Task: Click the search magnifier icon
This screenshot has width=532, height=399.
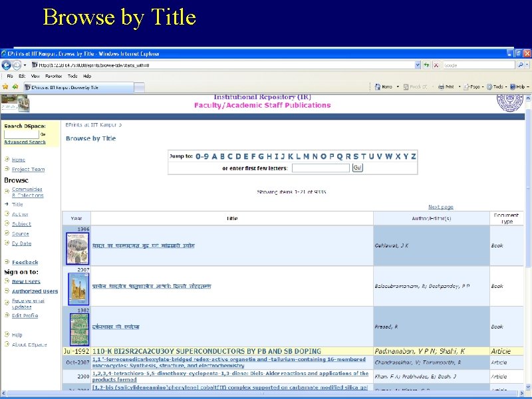Action: (521, 65)
